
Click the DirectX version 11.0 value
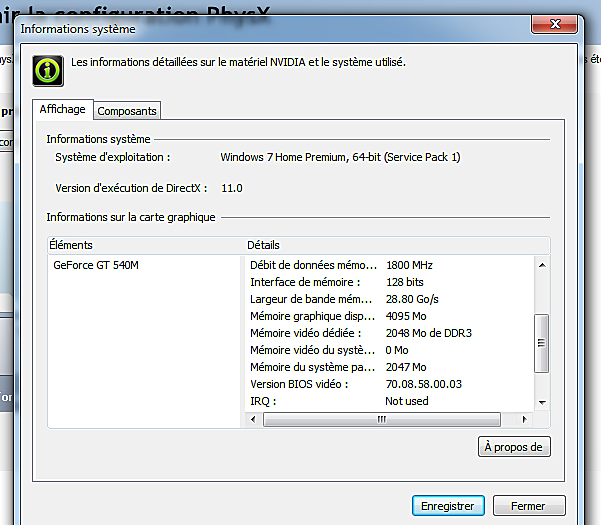232,188
